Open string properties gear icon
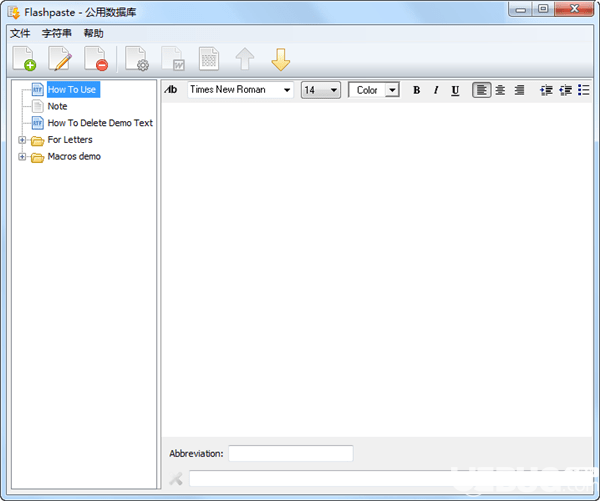Viewport: 600px width, 501px height. tap(137, 59)
